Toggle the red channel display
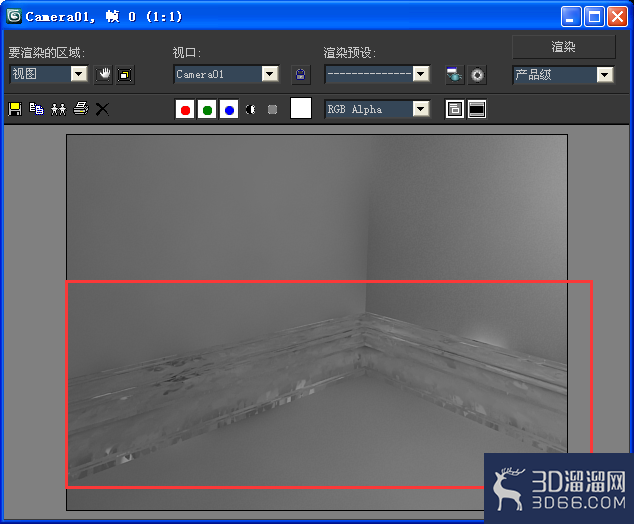Screen dimensions: 634x524 185,110
